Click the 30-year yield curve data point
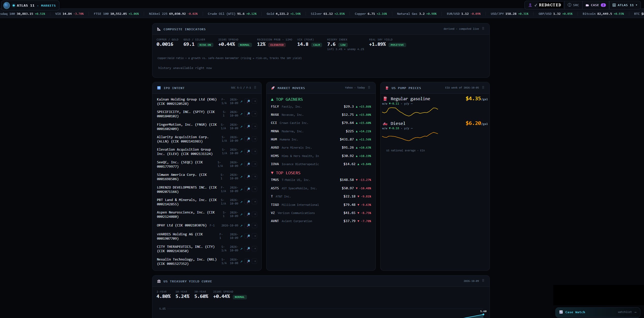Image resolution: width=644 pixels, height=318 pixels. tap(483, 314)
